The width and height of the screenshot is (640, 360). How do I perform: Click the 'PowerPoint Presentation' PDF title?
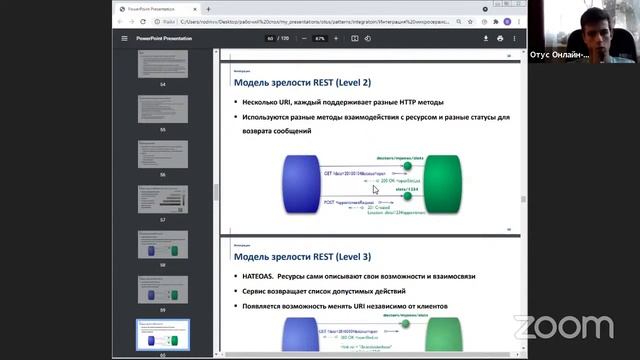pyautogui.click(x=164, y=38)
